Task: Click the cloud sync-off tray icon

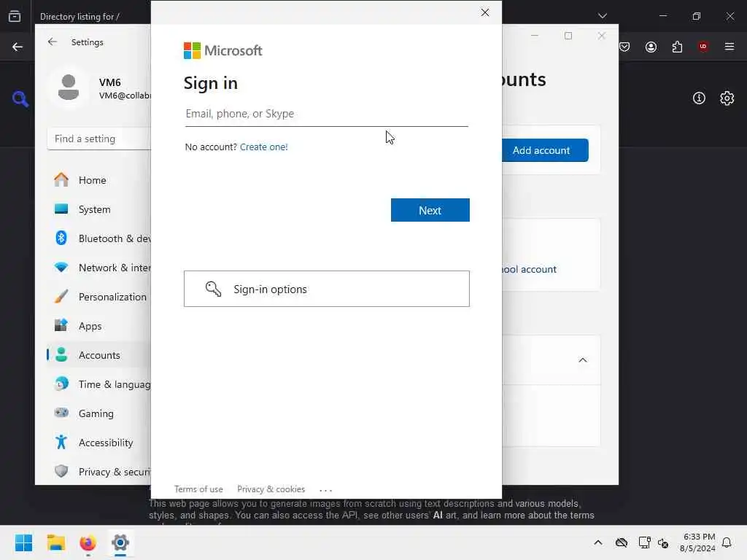Action: point(622,542)
